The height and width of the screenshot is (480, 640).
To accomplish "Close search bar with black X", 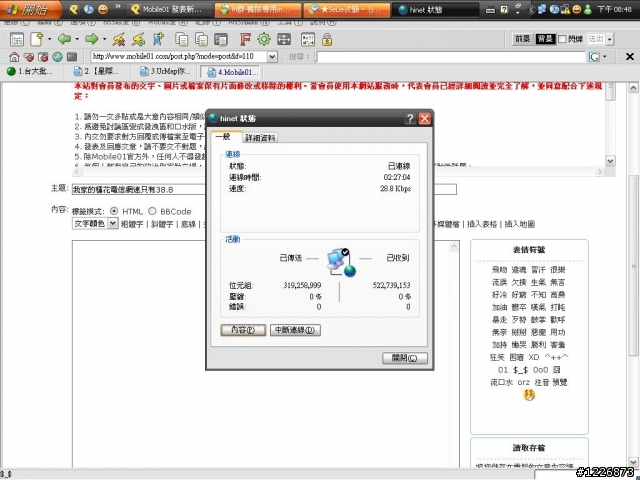I will pyautogui.click(x=630, y=57).
